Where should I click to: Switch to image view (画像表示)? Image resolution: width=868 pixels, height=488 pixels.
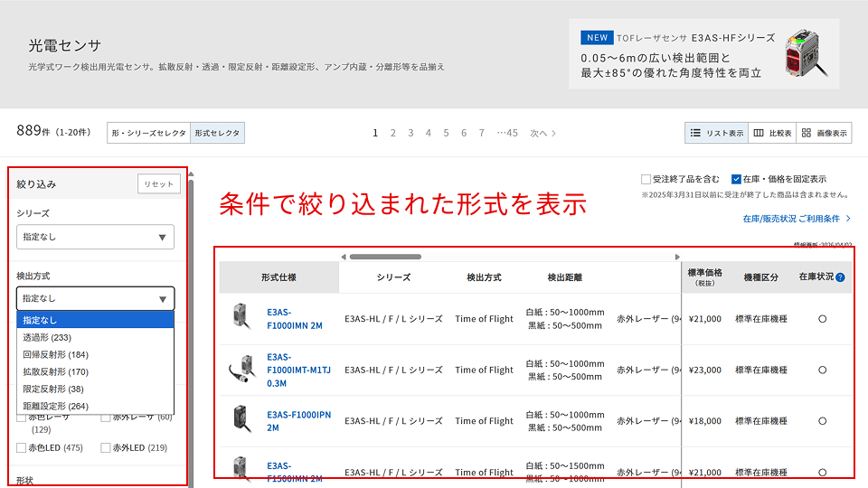pos(824,133)
